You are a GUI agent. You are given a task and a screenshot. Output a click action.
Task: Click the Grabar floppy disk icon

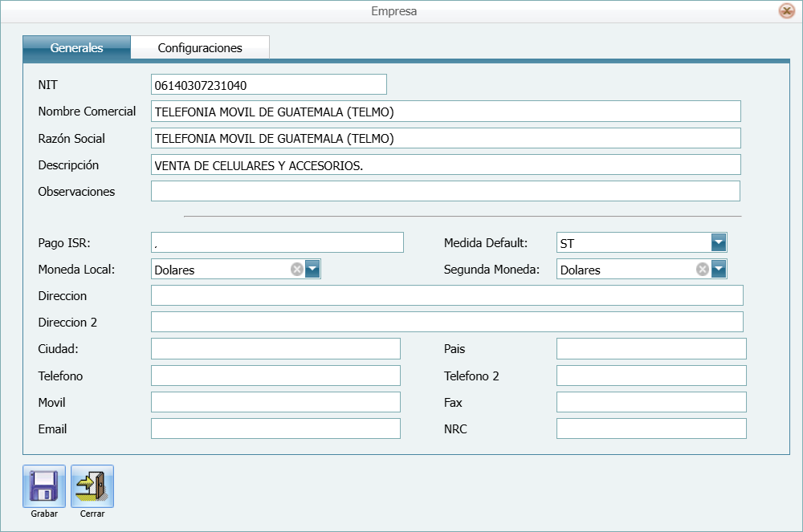(x=43, y=485)
